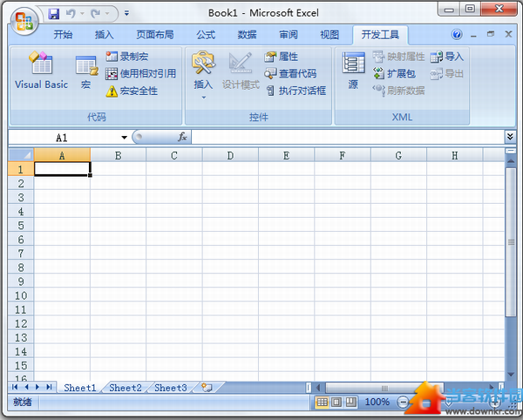Switch to the 插入 ribbon tab
Image resolution: width=523 pixels, height=420 pixels.
coord(105,34)
